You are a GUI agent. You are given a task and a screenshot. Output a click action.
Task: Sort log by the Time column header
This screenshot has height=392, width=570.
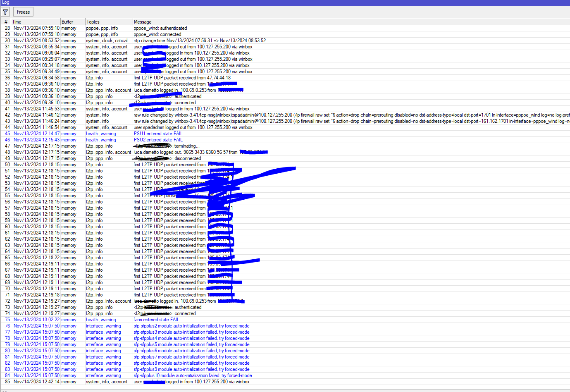36,22
